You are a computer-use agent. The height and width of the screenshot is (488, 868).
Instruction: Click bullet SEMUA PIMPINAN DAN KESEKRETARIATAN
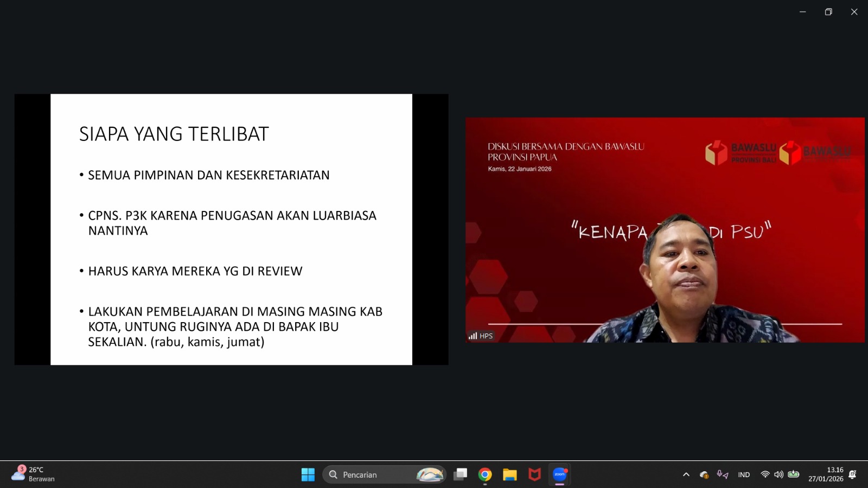pyautogui.click(x=209, y=175)
